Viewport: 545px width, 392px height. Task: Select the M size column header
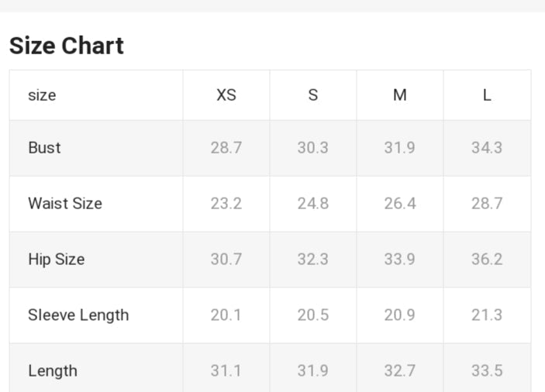pos(399,95)
